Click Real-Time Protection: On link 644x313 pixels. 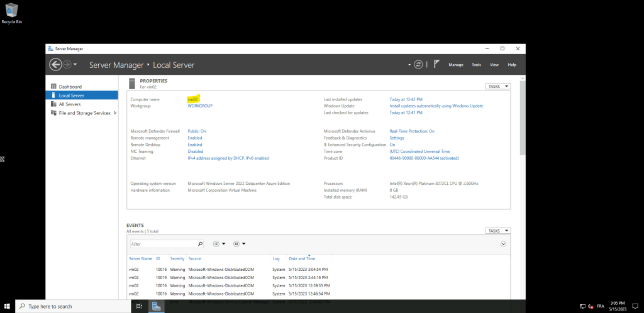coord(412,131)
